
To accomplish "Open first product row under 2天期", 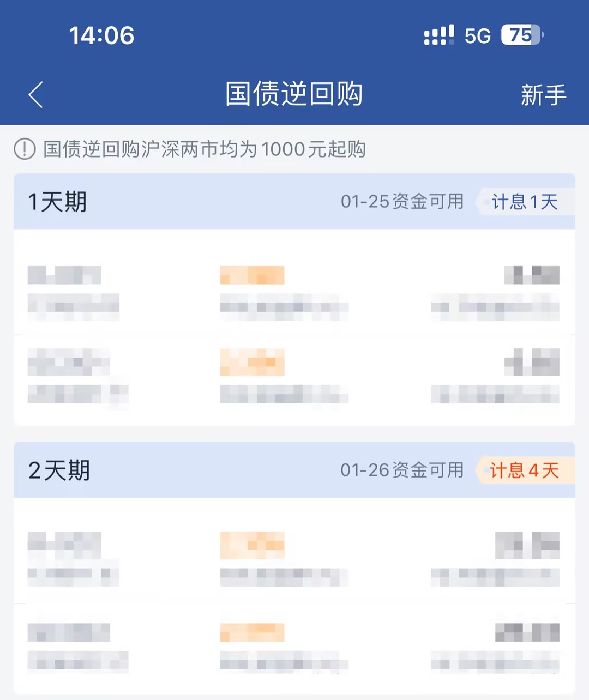I will 294,559.
